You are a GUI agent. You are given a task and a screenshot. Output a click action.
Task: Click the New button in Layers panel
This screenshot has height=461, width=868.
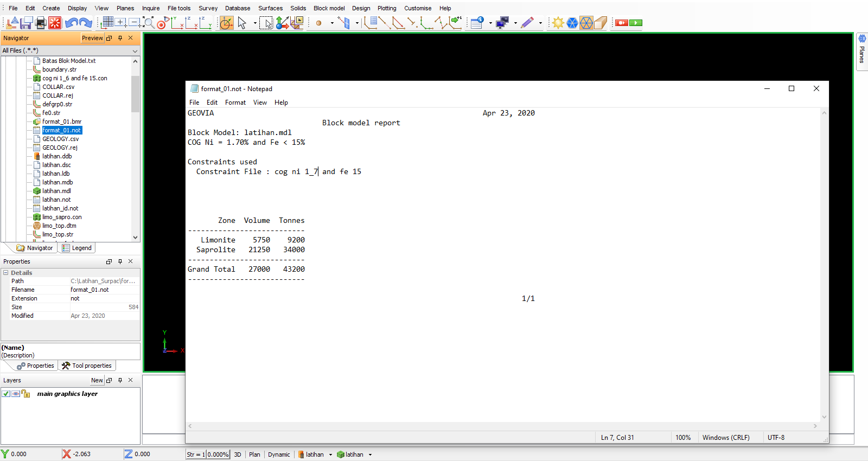pyautogui.click(x=97, y=380)
